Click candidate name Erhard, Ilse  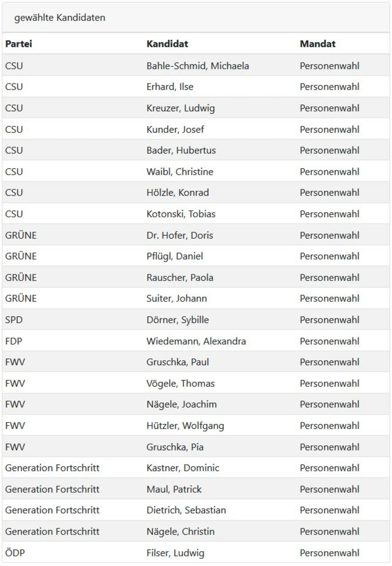pos(170,87)
